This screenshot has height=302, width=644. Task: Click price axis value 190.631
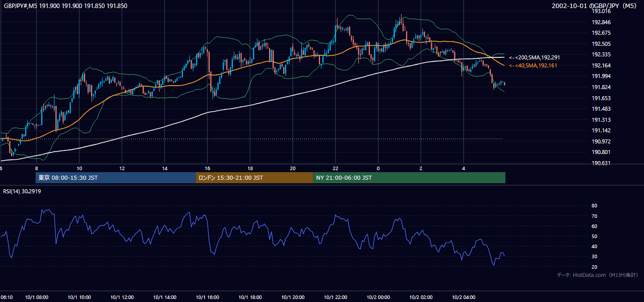coord(601,163)
